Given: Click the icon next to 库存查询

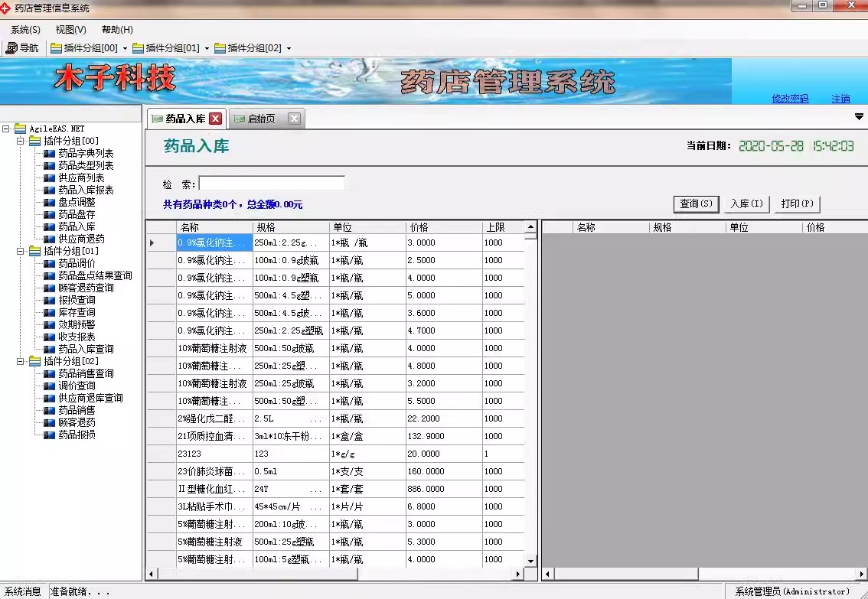Looking at the screenshot, I should pyautogui.click(x=49, y=312).
